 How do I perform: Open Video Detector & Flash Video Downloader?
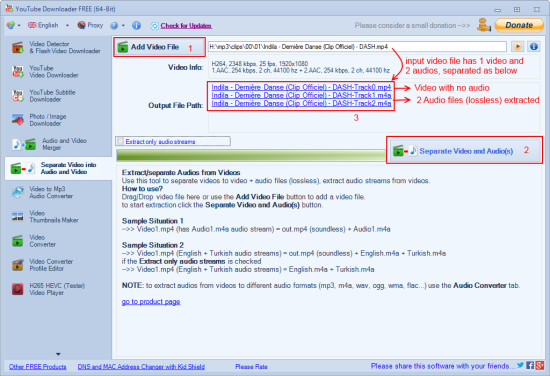click(x=56, y=47)
